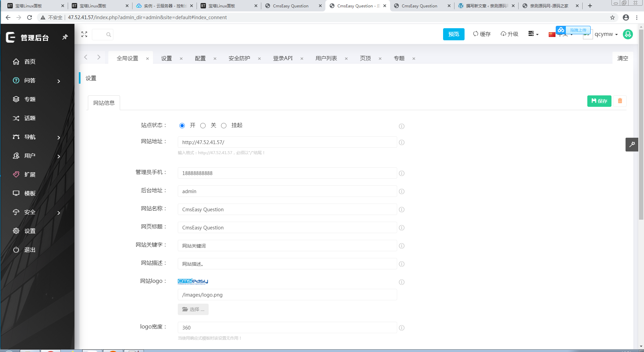Screen dimensions: 644x352
Task: Open the 扩展 extensions icon in sidebar
Action: pyautogui.click(x=16, y=174)
